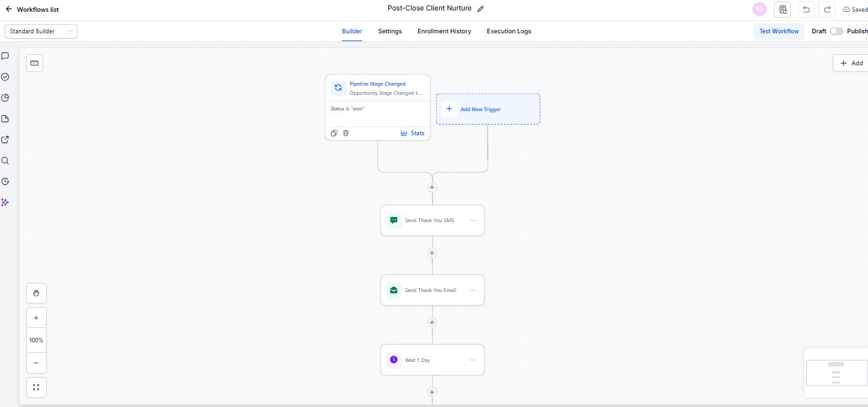This screenshot has width=868, height=407.
Task: Open the document page sidebar icon
Action: (x=5, y=119)
